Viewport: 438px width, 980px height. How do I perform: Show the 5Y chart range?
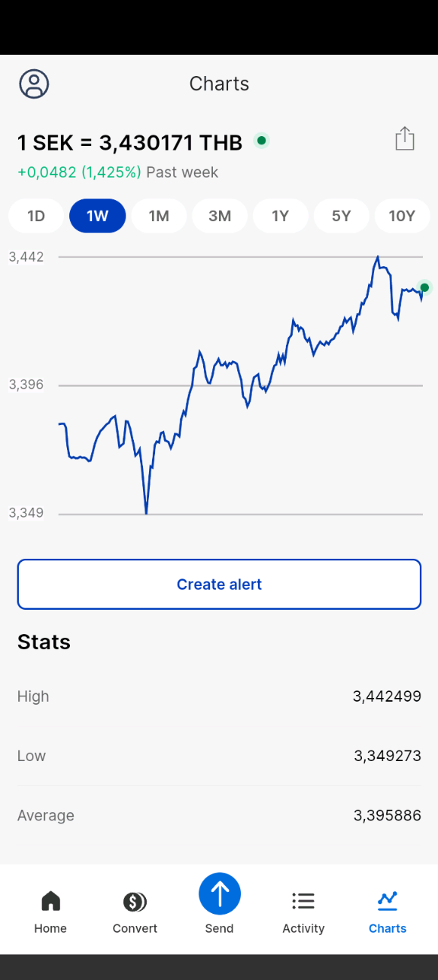pyautogui.click(x=341, y=216)
